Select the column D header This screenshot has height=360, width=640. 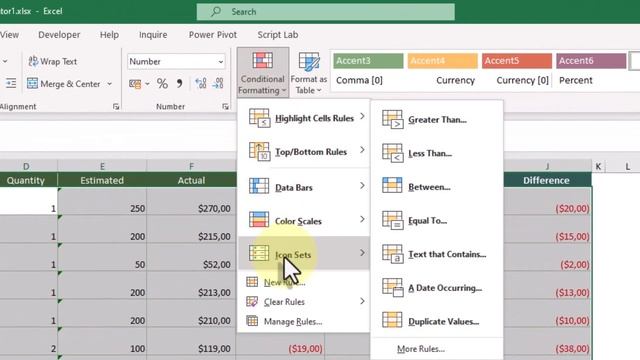26,166
